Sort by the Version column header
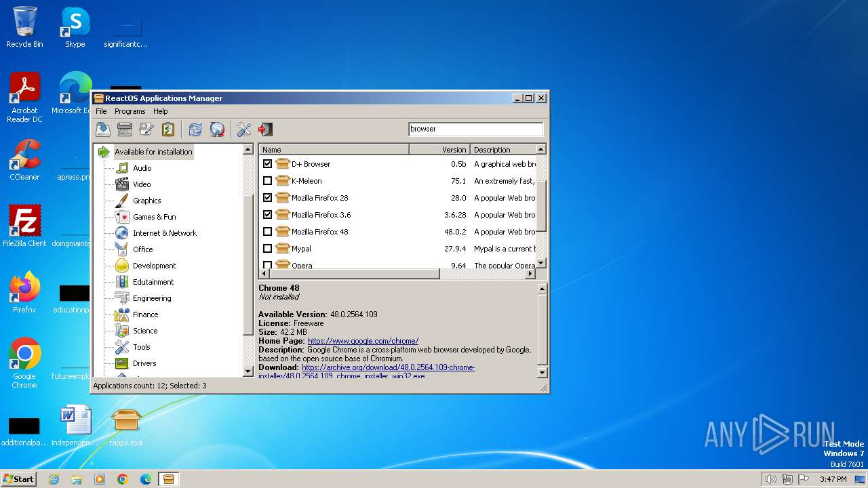Image resolution: width=868 pixels, height=488 pixels. (439, 150)
